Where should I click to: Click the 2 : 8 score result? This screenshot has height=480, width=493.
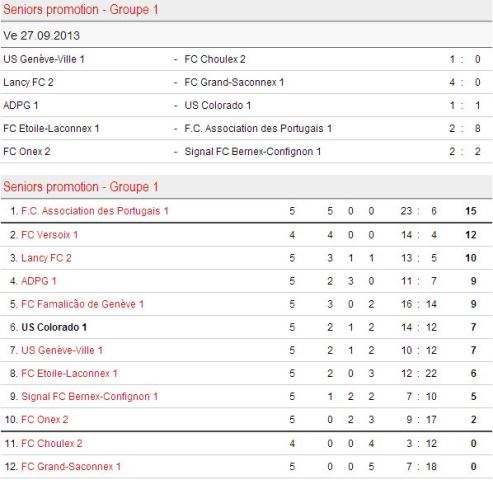tap(465, 128)
